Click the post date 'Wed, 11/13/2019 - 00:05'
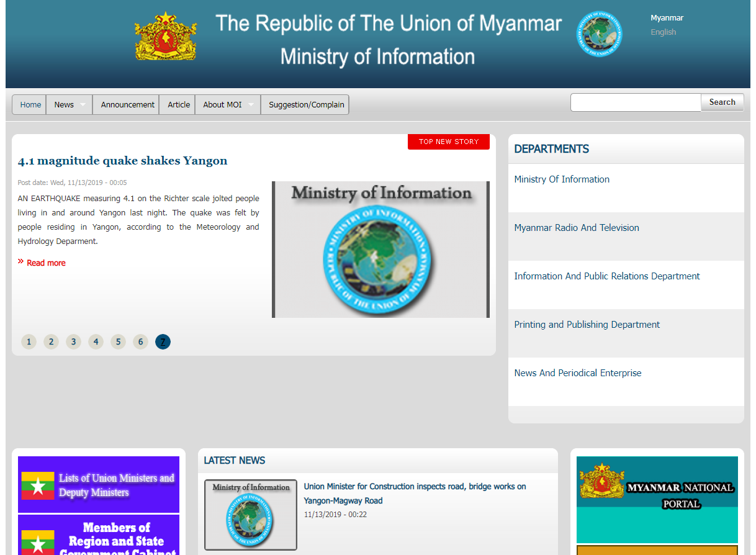Image resolution: width=756 pixels, height=555 pixels. [x=72, y=183]
